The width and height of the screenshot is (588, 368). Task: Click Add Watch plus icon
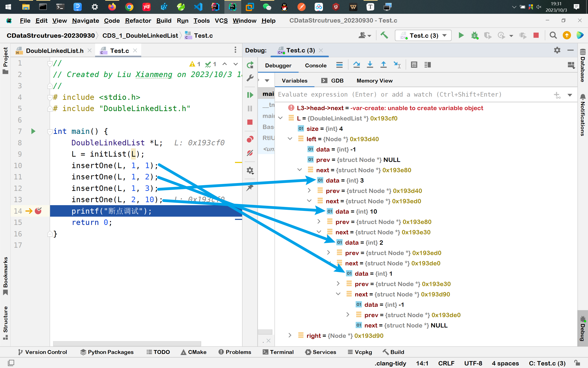click(x=557, y=95)
